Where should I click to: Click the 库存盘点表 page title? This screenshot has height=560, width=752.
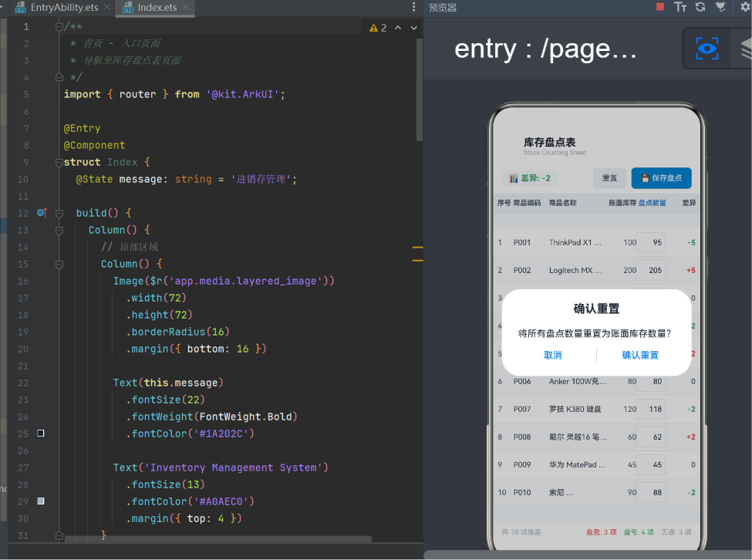pos(550,143)
